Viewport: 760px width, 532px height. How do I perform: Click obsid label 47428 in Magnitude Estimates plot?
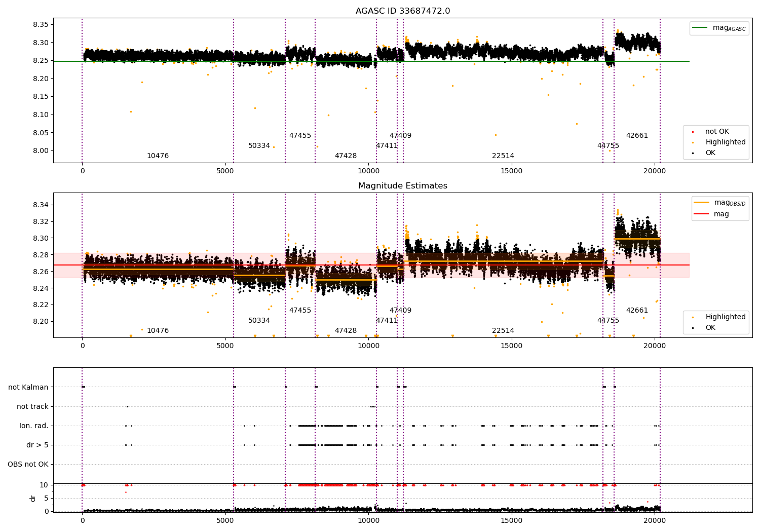coord(346,331)
